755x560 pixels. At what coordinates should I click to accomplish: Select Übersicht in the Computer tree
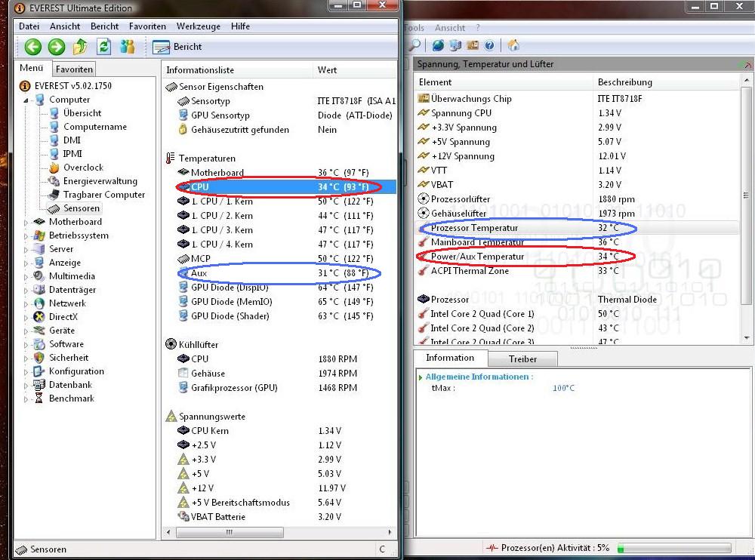[x=82, y=112]
